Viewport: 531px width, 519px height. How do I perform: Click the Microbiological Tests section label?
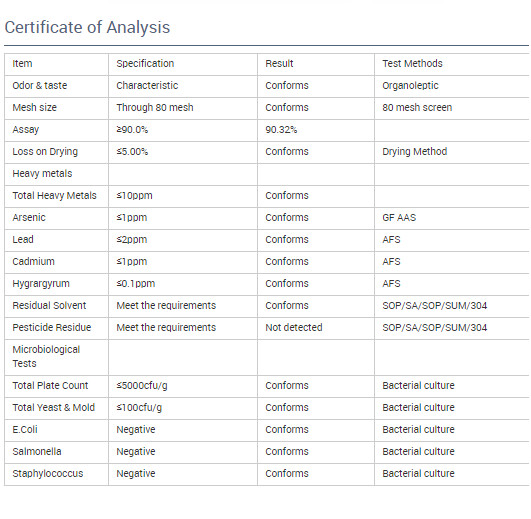pos(46,356)
